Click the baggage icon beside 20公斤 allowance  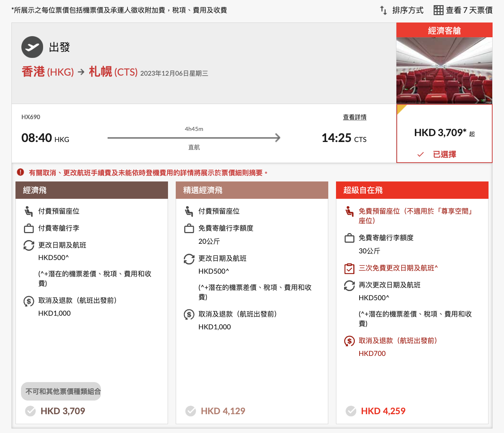(x=189, y=228)
